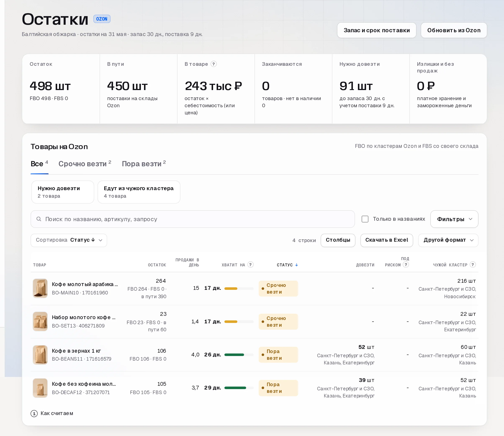Select the Нужно довезти filter card
The width and height of the screenshot is (504, 436).
[x=63, y=192]
